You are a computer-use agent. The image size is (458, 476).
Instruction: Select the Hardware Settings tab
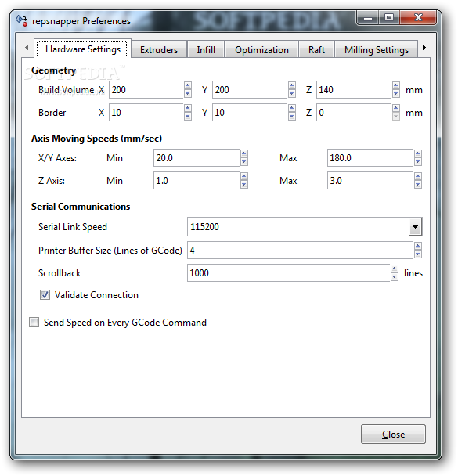pos(82,49)
